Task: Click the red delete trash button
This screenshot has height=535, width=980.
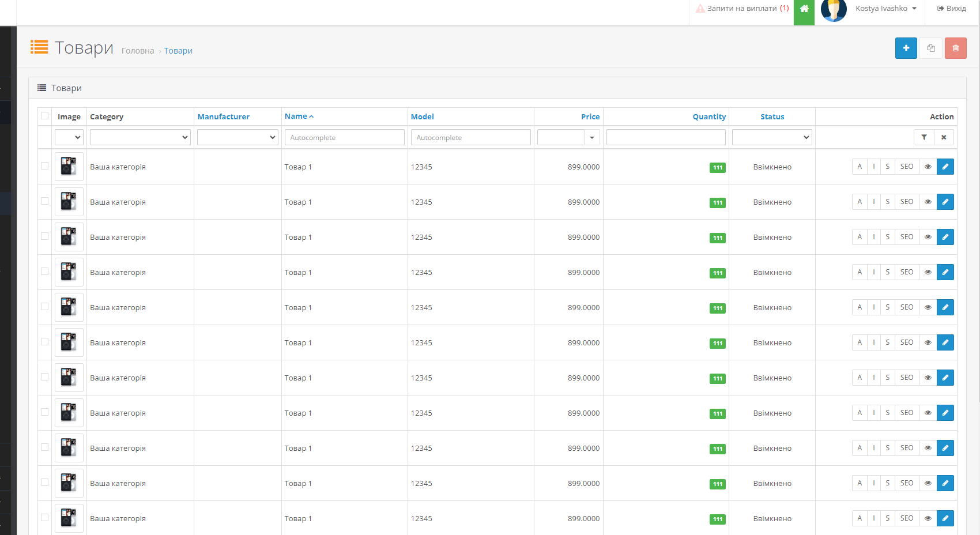Action: click(x=955, y=48)
